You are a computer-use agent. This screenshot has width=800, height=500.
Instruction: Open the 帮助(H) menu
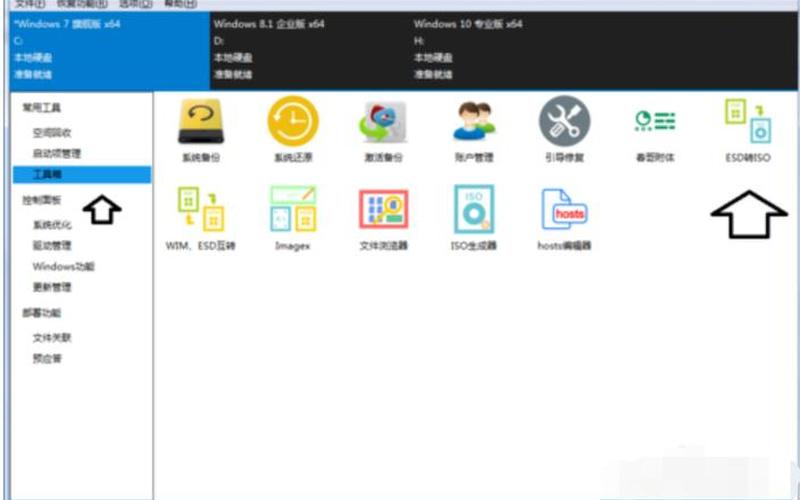pyautogui.click(x=181, y=4)
